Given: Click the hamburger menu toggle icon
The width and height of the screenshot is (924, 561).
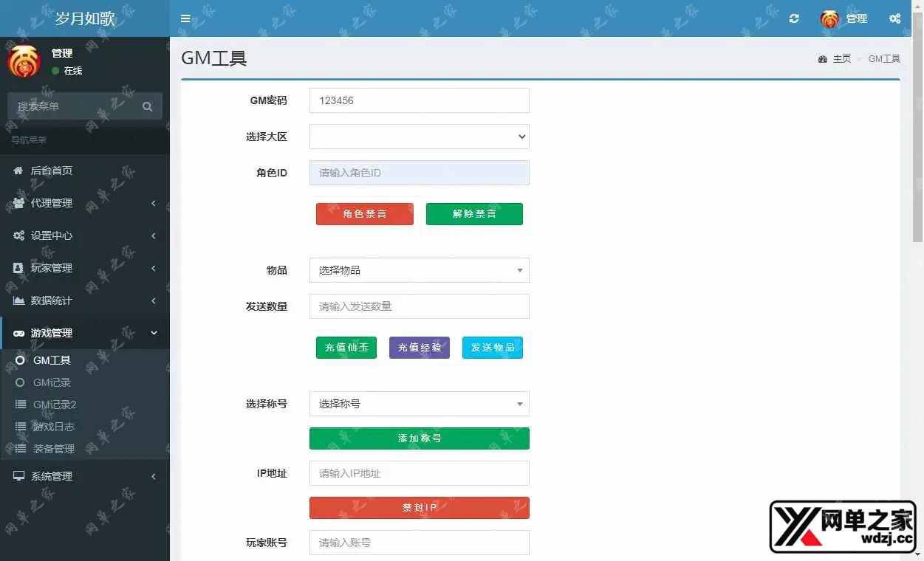Looking at the screenshot, I should click(185, 19).
